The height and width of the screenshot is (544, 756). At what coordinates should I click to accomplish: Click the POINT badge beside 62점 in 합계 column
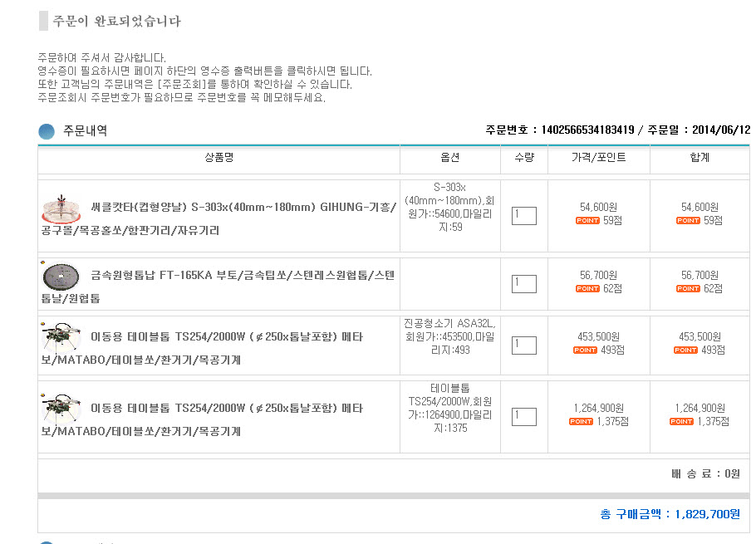(x=688, y=289)
